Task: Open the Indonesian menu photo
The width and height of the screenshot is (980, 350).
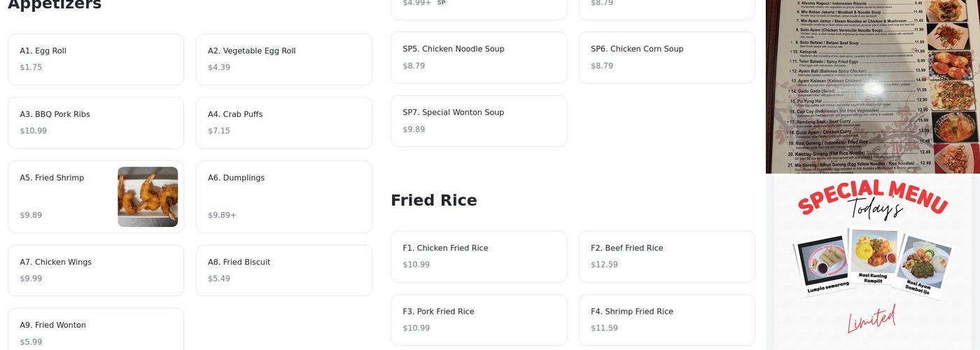Action: [872, 86]
